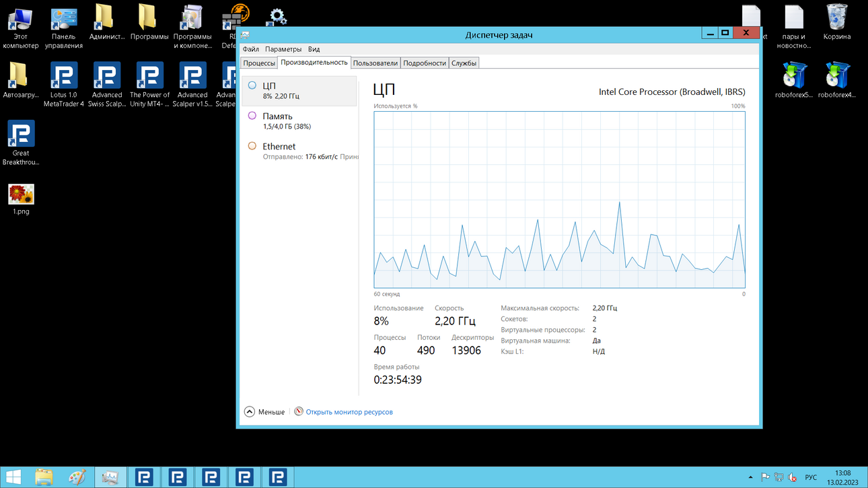Select the Корзина recycle bin icon

click(x=837, y=24)
